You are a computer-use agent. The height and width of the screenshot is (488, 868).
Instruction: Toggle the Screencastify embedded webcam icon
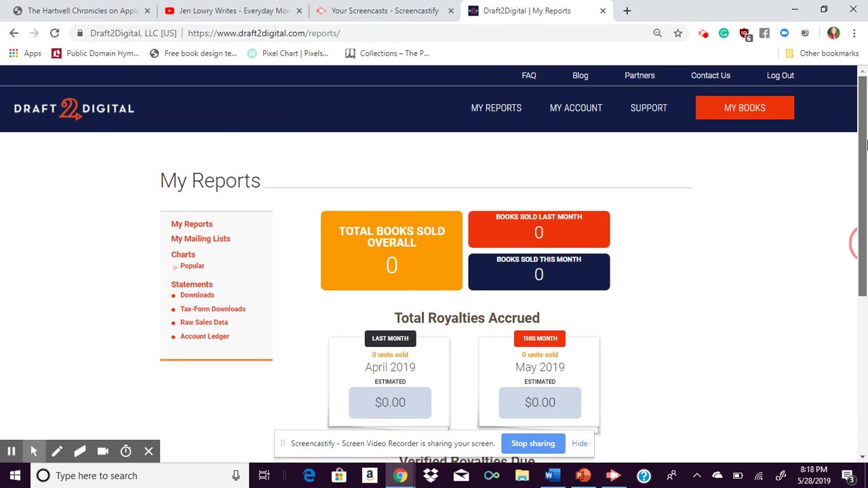[103, 451]
